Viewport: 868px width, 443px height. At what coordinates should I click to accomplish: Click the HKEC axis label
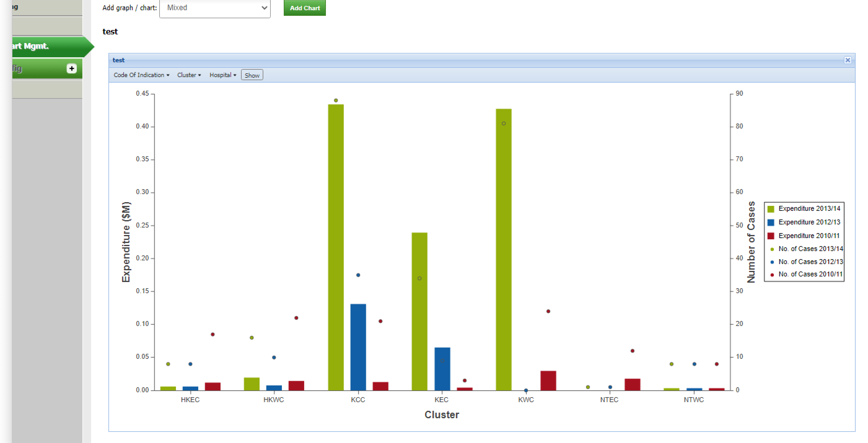(x=190, y=400)
